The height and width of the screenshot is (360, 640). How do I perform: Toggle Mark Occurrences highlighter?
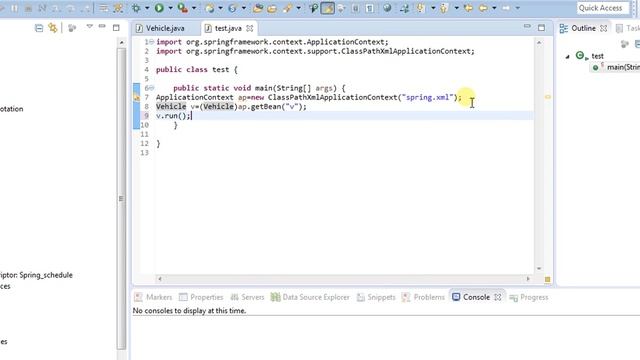[327, 8]
